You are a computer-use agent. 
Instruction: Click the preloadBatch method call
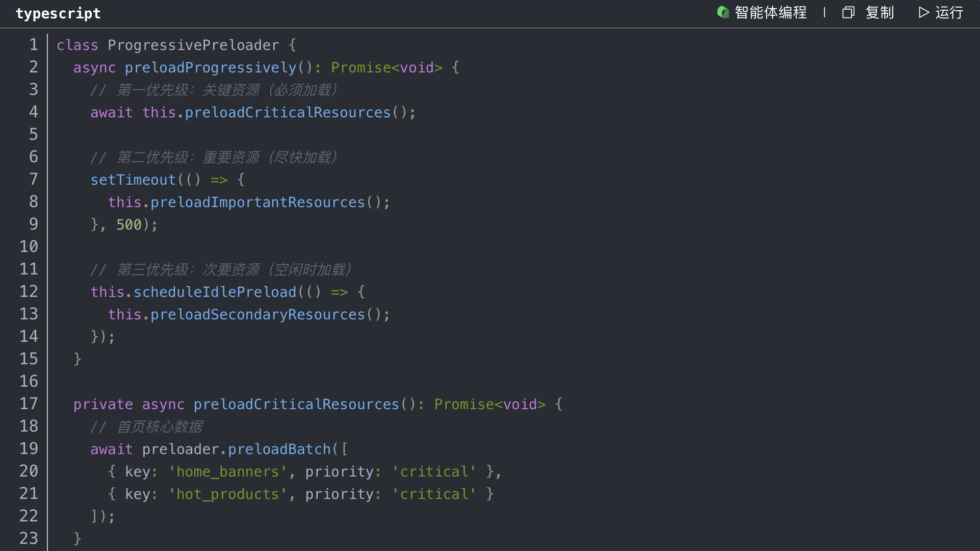[279, 449]
